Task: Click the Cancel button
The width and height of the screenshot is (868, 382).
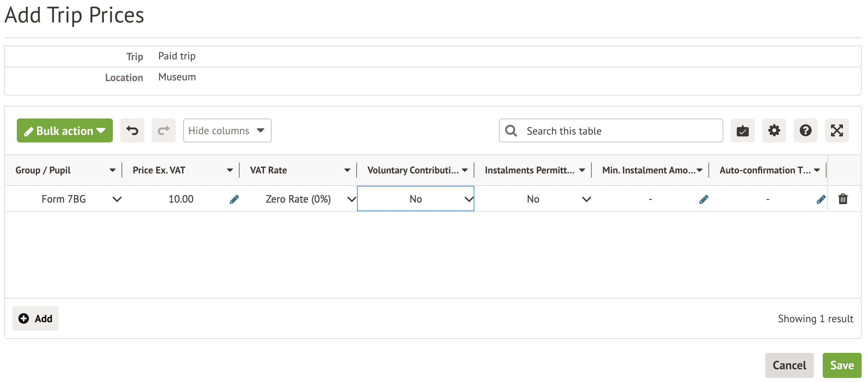Action: (789, 365)
